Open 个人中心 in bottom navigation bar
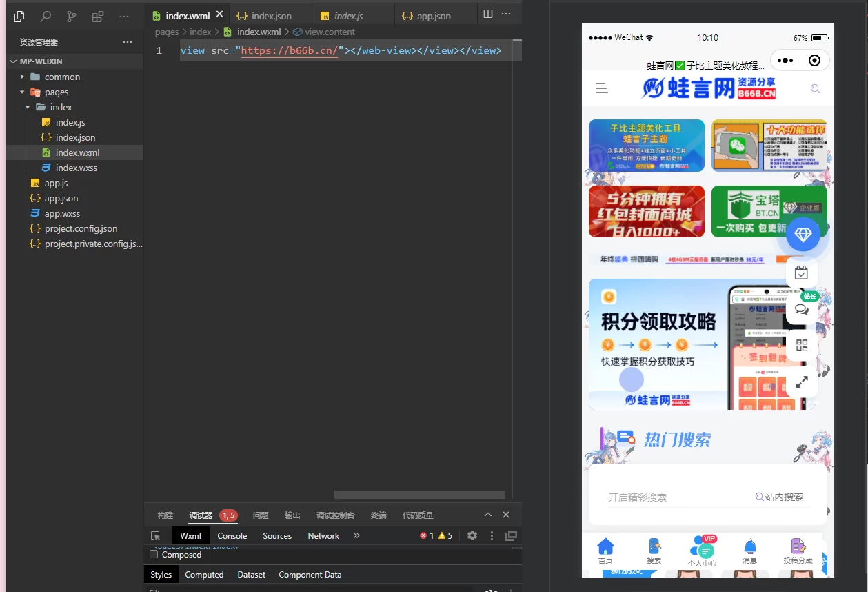The height and width of the screenshot is (592, 868). (x=703, y=551)
